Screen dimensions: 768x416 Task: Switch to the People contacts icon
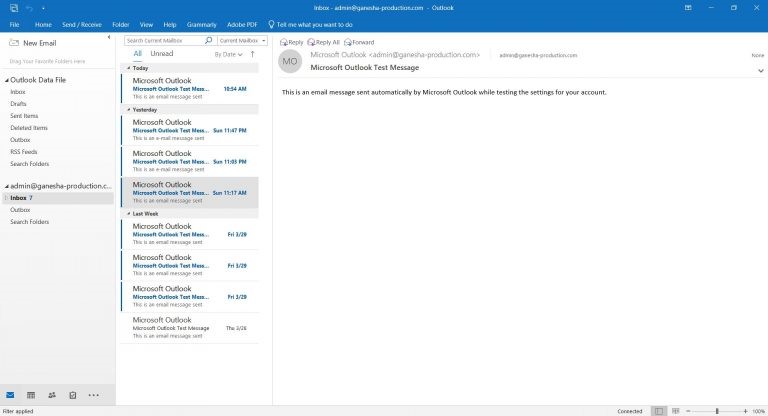52,395
